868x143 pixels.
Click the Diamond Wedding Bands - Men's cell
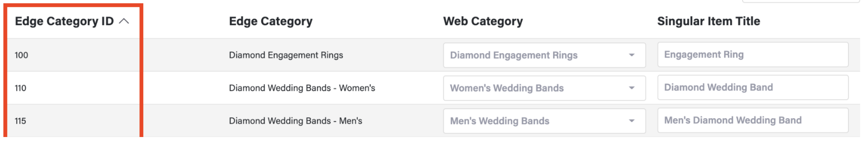tap(295, 121)
